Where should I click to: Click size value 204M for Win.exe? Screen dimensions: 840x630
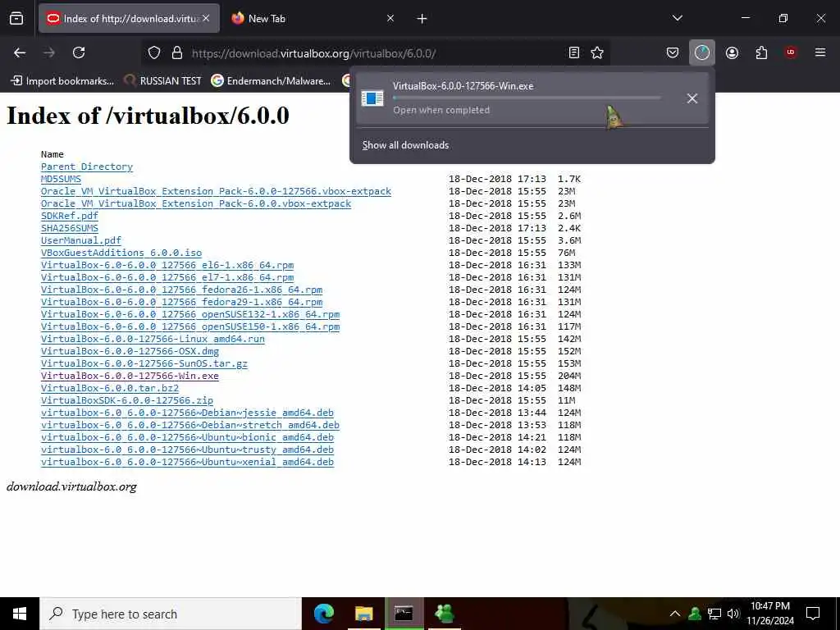(569, 376)
